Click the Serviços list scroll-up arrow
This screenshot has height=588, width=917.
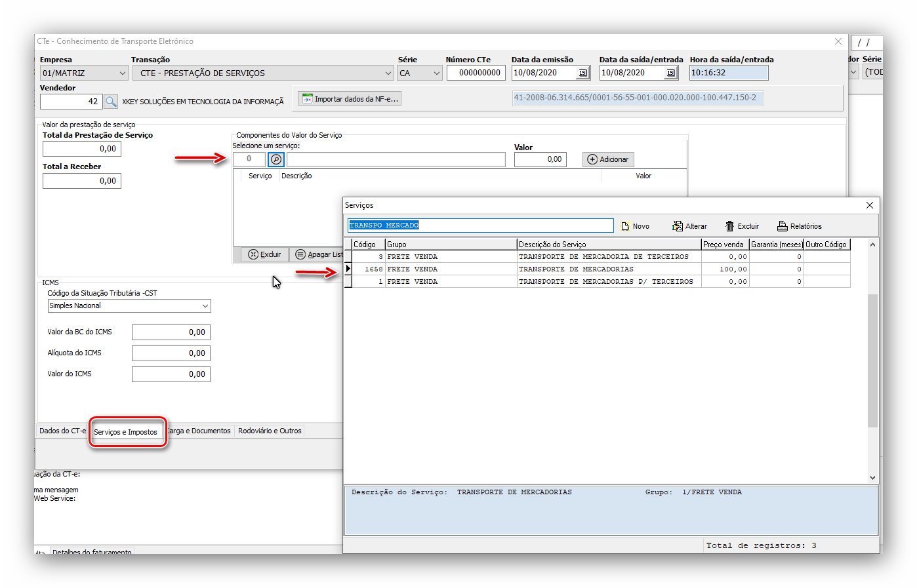pos(872,245)
